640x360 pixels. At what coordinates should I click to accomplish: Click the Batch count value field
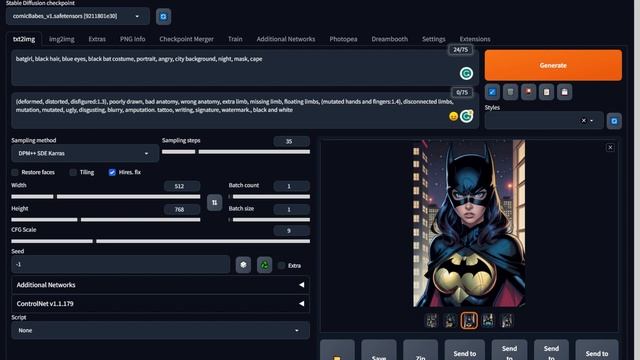[x=291, y=186]
